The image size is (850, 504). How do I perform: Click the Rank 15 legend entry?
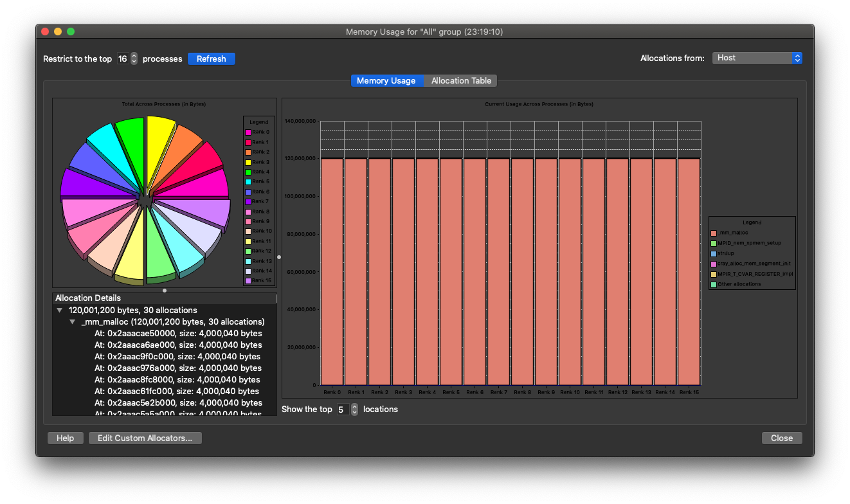tap(248, 280)
